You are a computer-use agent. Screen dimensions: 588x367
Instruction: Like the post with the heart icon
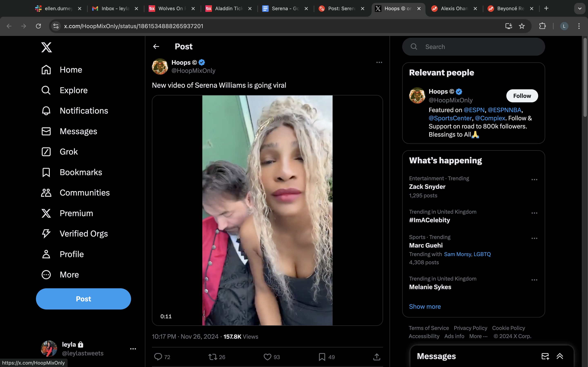coord(267,357)
